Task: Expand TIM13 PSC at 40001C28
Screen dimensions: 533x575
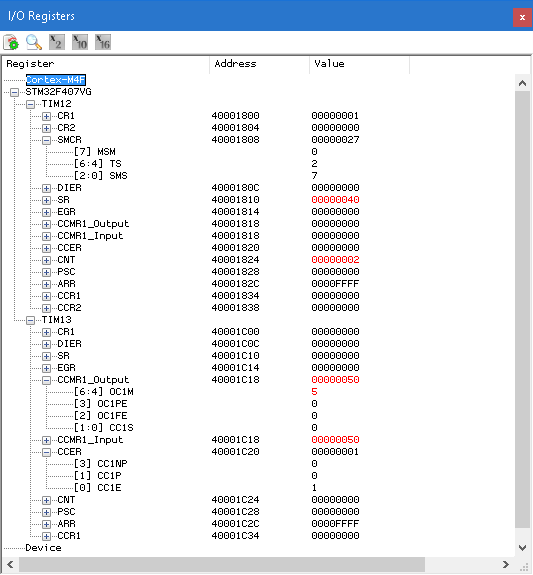Action: (x=46, y=512)
